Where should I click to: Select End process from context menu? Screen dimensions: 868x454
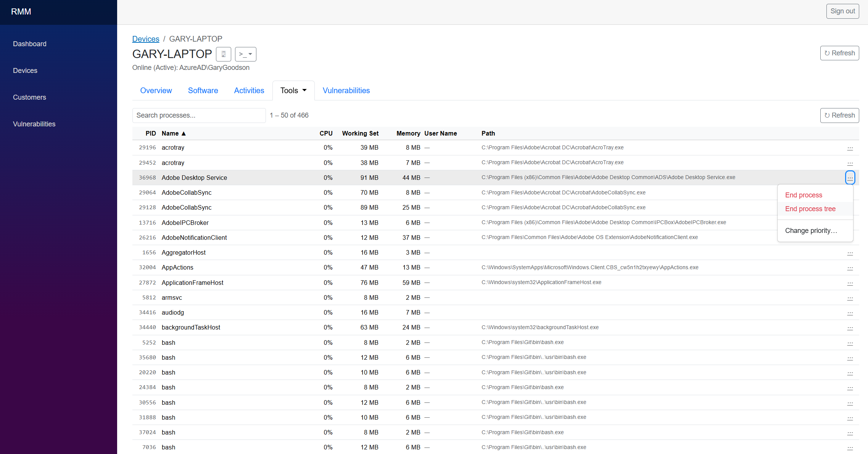click(804, 195)
